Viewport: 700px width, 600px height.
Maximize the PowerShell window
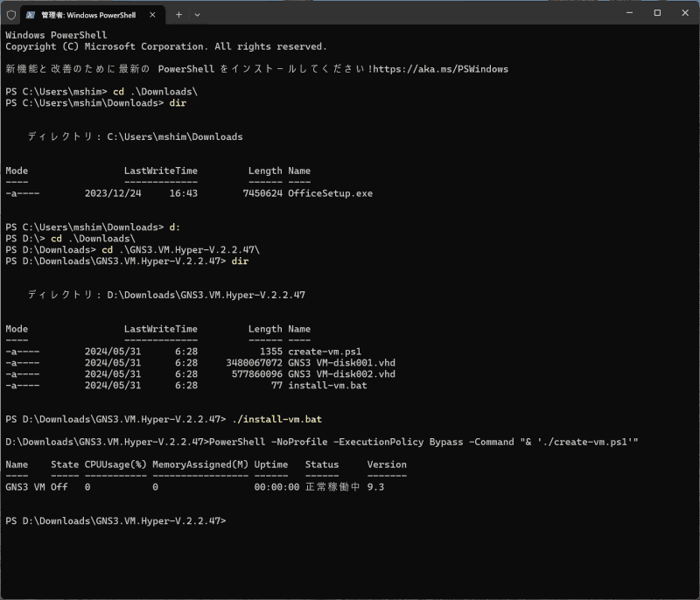coord(657,12)
